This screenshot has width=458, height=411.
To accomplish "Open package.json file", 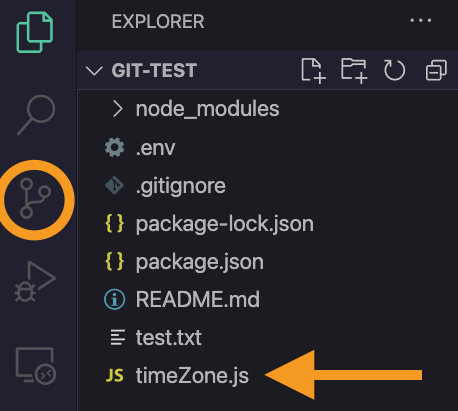I will pyautogui.click(x=268, y=262).
